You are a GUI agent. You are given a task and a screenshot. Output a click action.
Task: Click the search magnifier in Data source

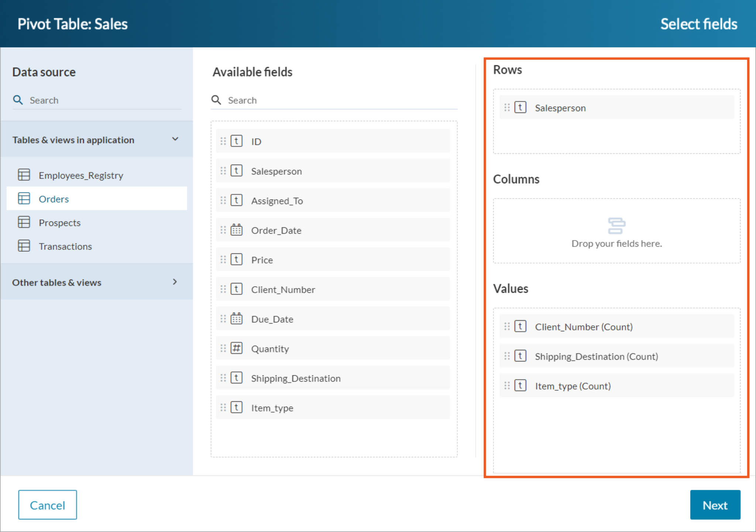click(x=18, y=100)
